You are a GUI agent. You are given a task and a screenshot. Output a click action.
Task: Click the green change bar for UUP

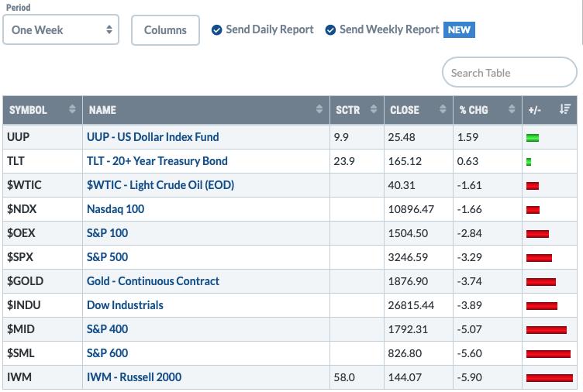(x=533, y=138)
